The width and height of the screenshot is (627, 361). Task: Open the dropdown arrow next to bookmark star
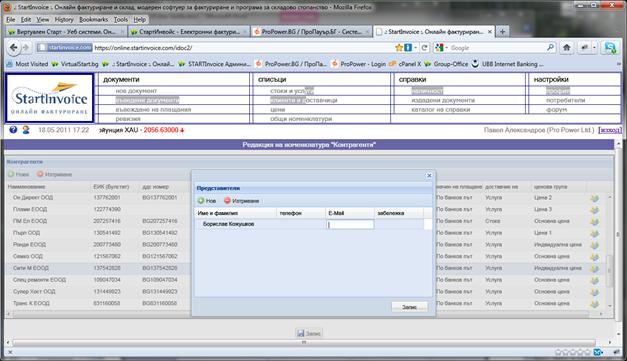[415, 48]
